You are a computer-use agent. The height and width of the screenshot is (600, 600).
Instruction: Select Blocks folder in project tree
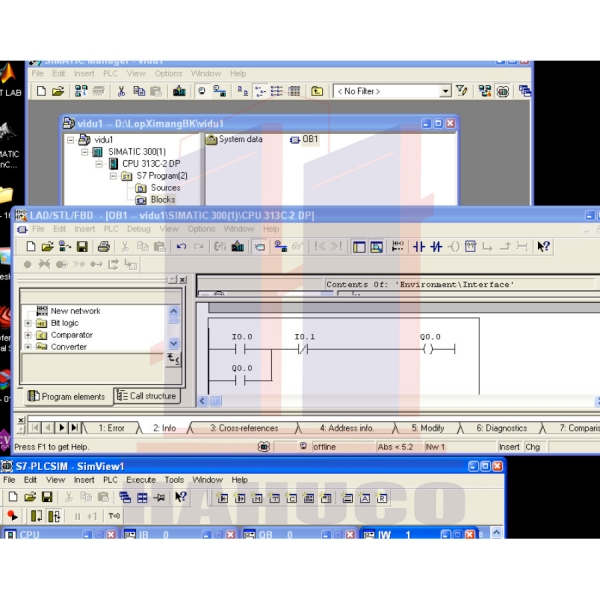point(156,200)
